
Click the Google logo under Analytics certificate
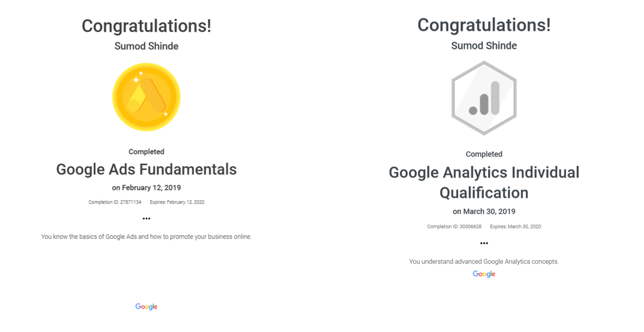pyautogui.click(x=484, y=274)
